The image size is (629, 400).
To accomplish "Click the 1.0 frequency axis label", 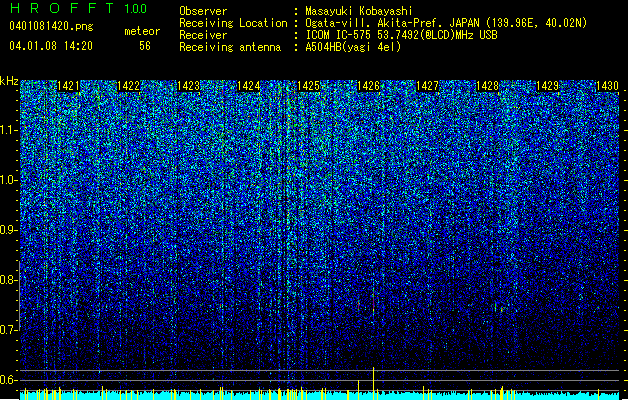I will click(x=8, y=180).
